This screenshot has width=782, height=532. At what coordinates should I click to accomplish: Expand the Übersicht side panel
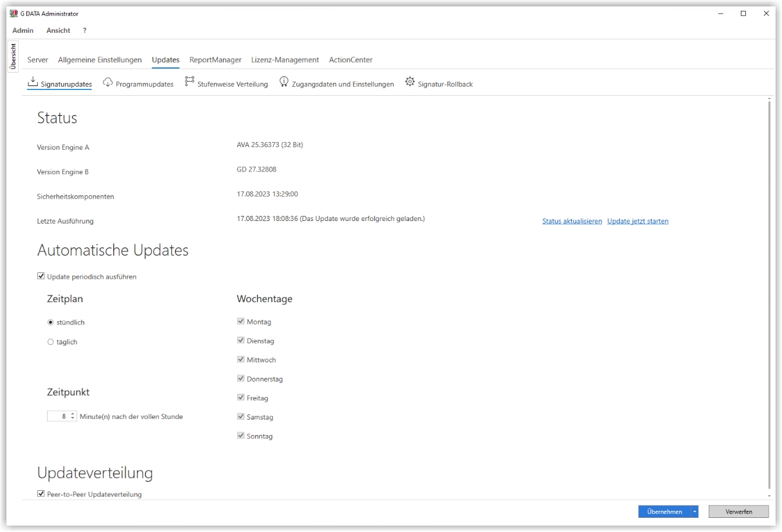click(13, 57)
